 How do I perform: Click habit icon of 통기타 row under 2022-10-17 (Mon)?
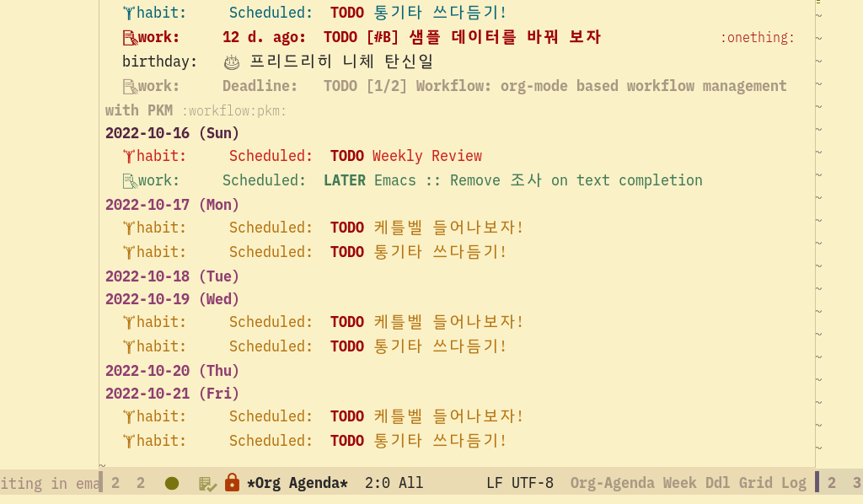coord(129,253)
